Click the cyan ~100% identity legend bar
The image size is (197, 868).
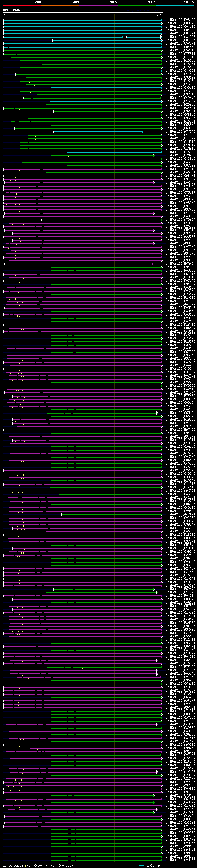pos(175,6)
